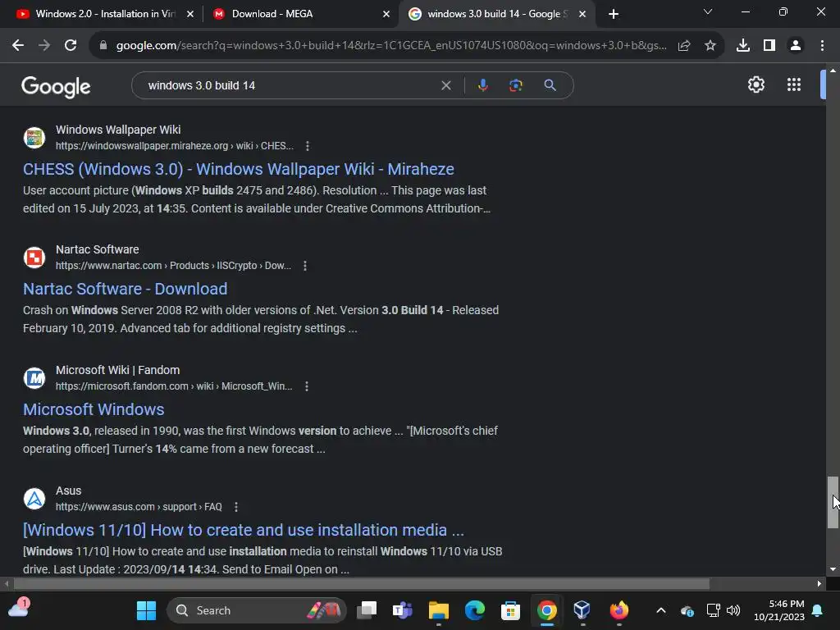The width and height of the screenshot is (840, 630).
Task: Launch Microsoft Teams from taskbar
Action: (402, 610)
